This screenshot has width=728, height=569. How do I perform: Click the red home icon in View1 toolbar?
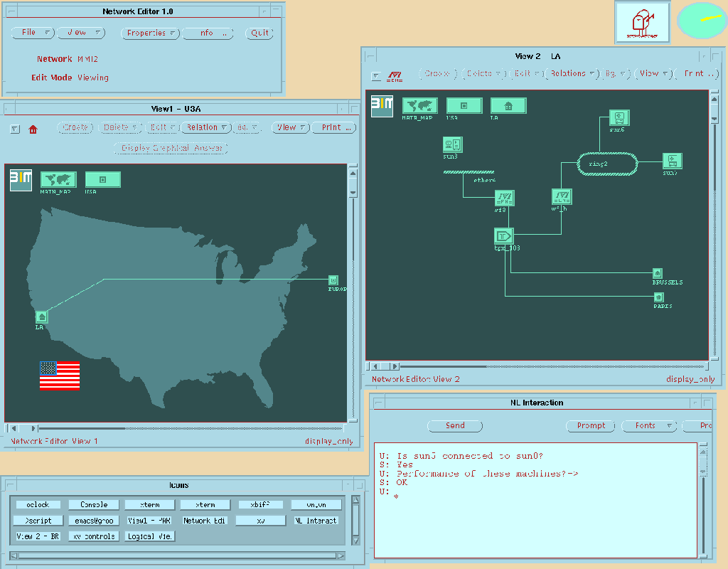click(x=33, y=129)
